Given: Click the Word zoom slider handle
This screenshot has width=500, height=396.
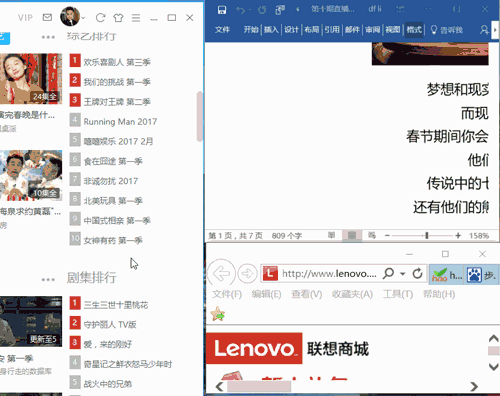Looking at the screenshot, I should click(427, 236).
